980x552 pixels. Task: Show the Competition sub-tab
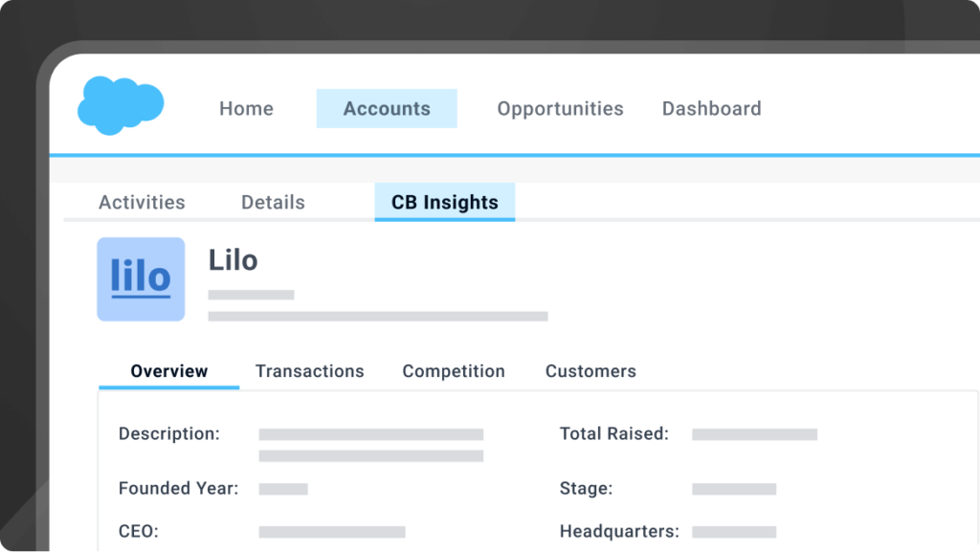point(454,371)
